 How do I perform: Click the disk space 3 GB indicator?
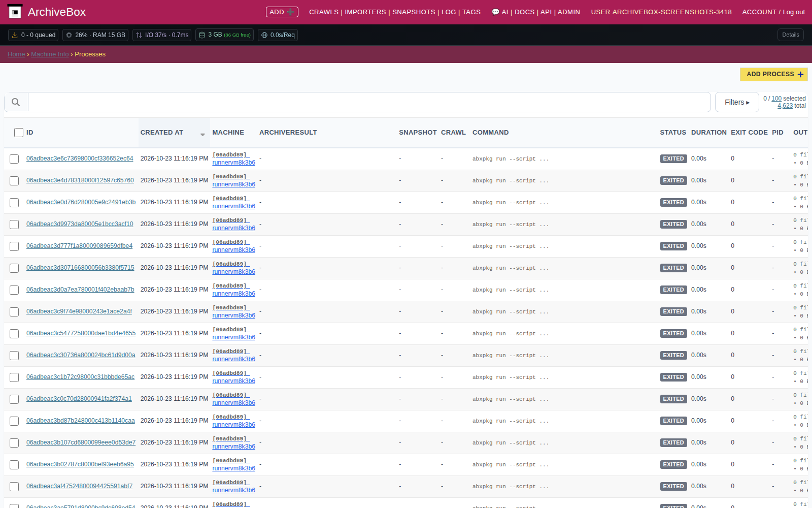[224, 35]
